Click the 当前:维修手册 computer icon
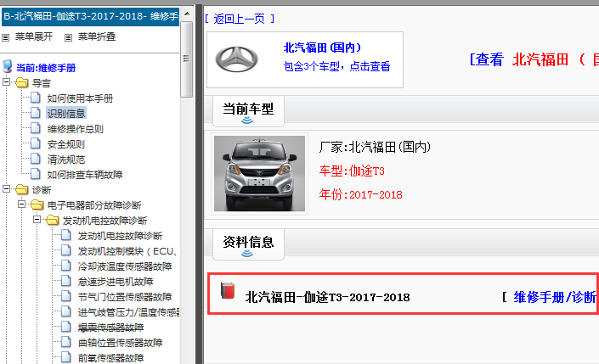The width and height of the screenshot is (599, 364). pos(8,66)
